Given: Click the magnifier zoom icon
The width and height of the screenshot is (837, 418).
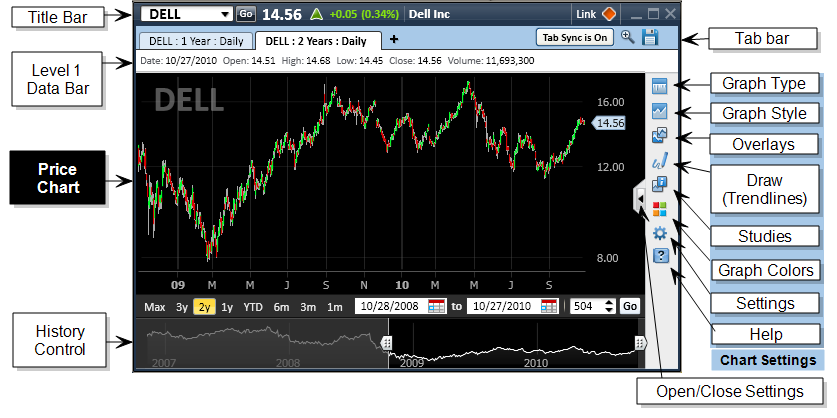Looking at the screenshot, I should [628, 38].
